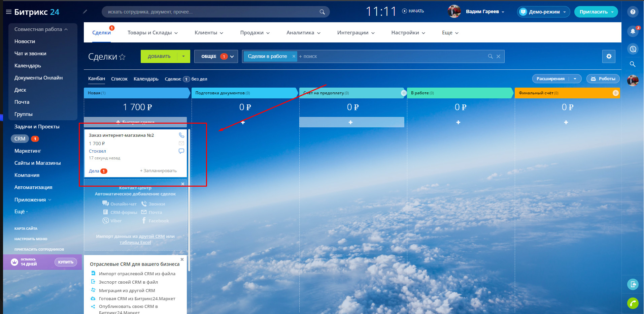Click the Facebook channel icon
This screenshot has width=644, height=314.
tap(144, 221)
